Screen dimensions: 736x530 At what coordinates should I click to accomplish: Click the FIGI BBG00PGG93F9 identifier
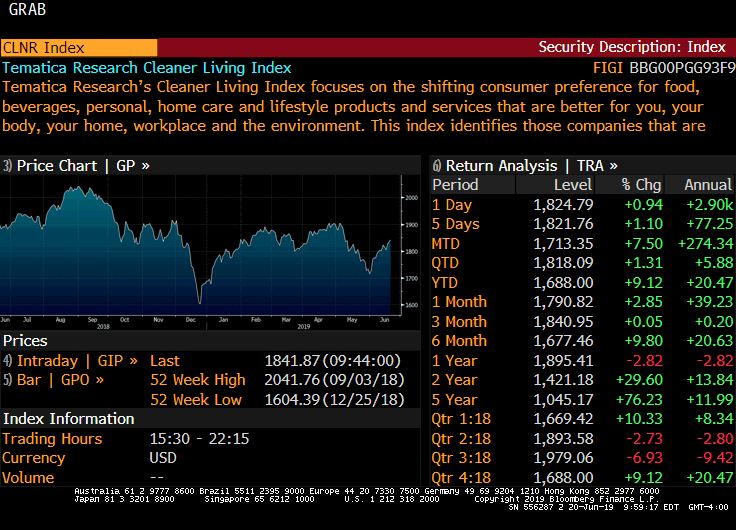coord(664,68)
